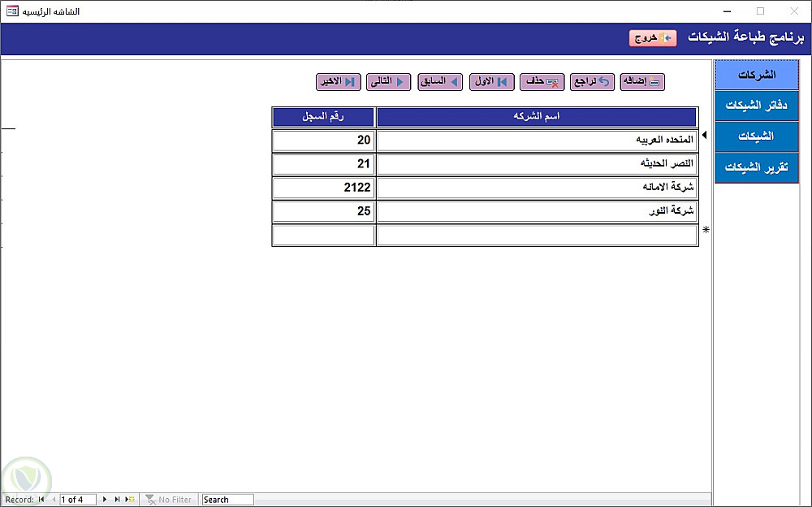Click first record icon in status bar
This screenshot has width=812, height=507.
click(41, 500)
